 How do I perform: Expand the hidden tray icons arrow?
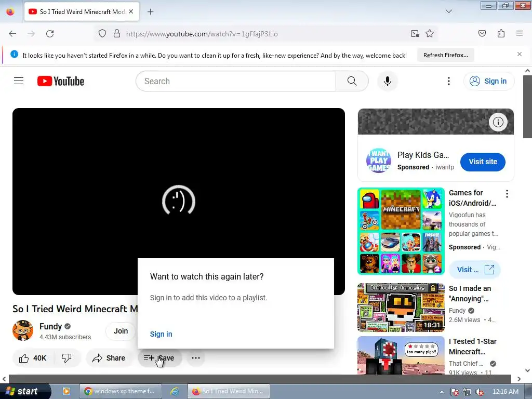pos(442,392)
